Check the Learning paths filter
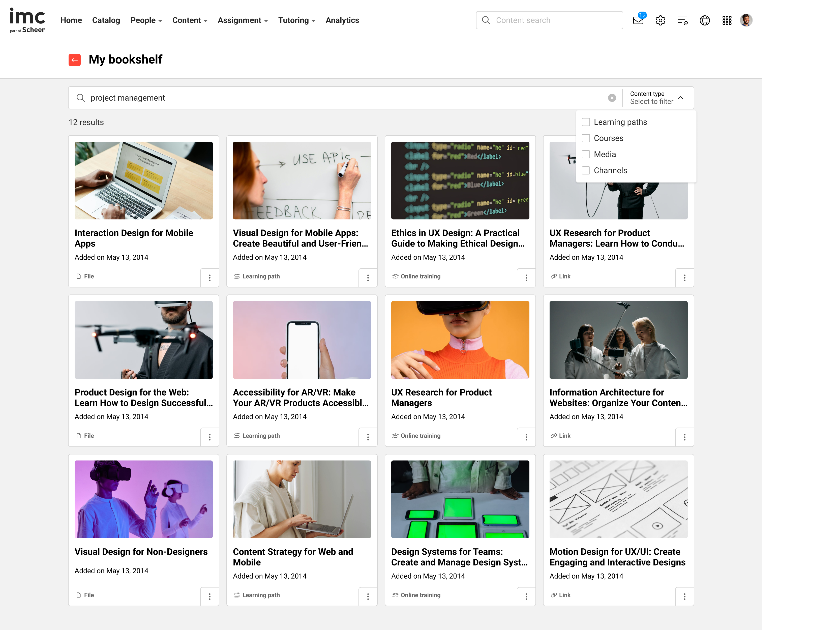Screen dimensions: 840x630 [586, 122]
